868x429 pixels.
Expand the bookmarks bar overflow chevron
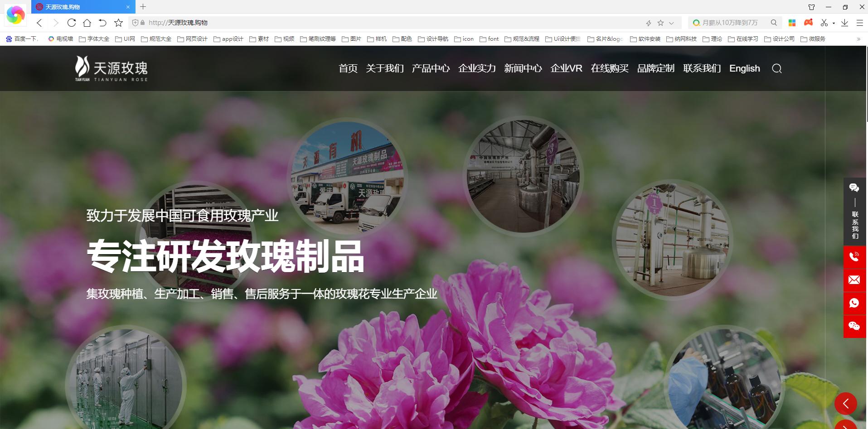tap(858, 39)
